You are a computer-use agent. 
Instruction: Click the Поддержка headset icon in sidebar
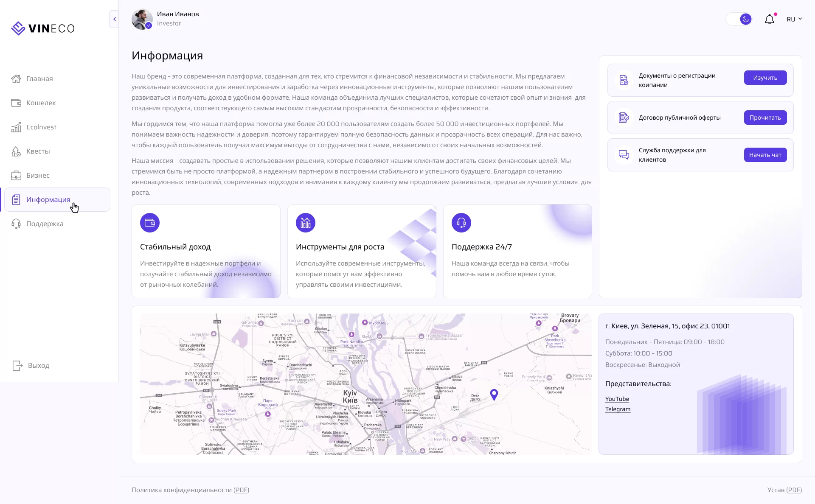16,224
